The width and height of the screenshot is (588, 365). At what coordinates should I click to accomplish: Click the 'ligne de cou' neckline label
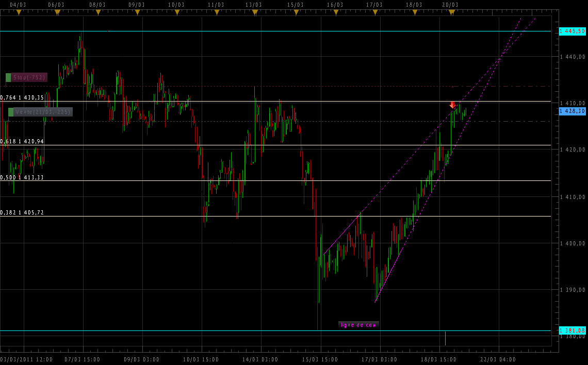[x=358, y=325]
